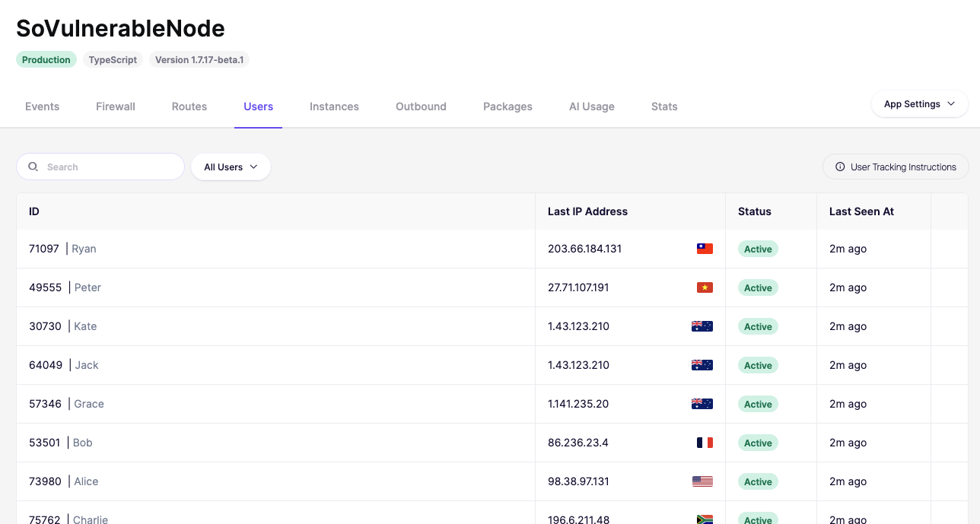
Task: Open User Tracking Instructions
Action: click(x=896, y=167)
